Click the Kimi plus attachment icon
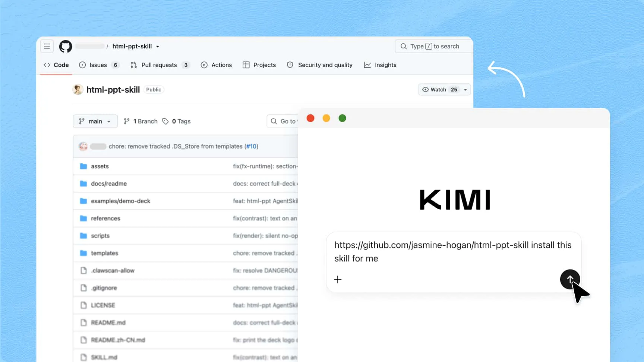 [338, 279]
